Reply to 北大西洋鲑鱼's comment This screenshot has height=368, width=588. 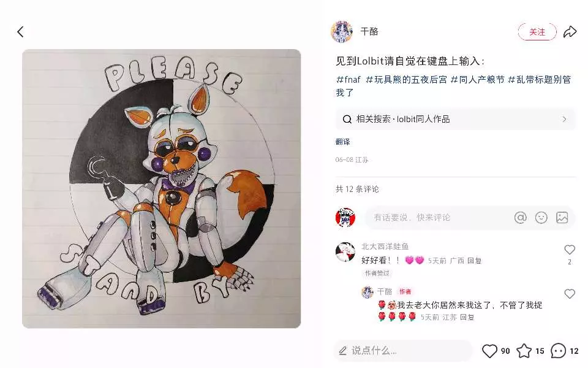coord(474,261)
